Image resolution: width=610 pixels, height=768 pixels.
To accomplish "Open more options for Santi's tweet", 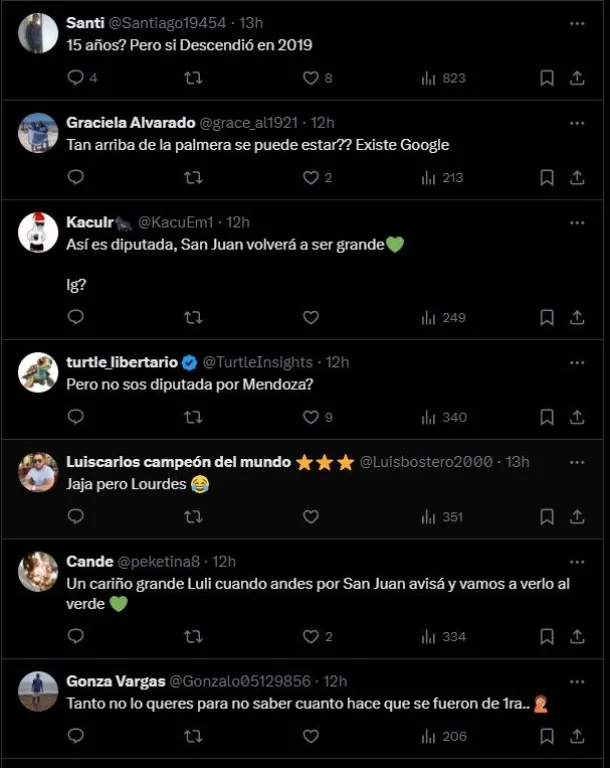I will pyautogui.click(x=577, y=22).
